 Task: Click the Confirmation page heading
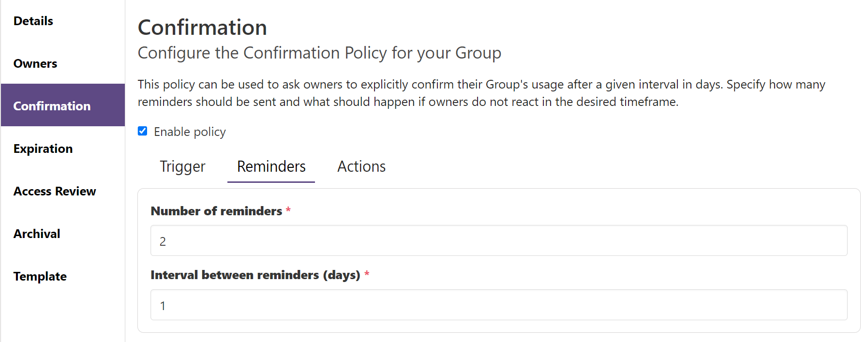pyautogui.click(x=202, y=28)
